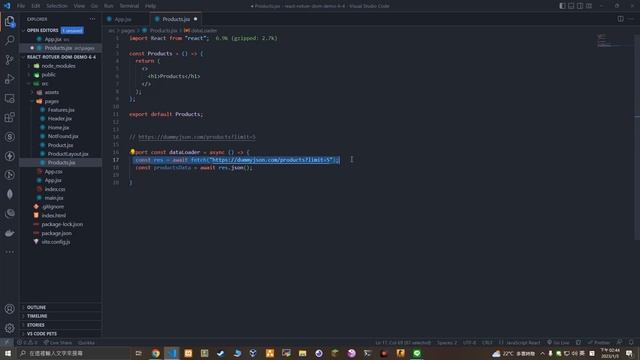Click the Live Share status bar item

58,343
